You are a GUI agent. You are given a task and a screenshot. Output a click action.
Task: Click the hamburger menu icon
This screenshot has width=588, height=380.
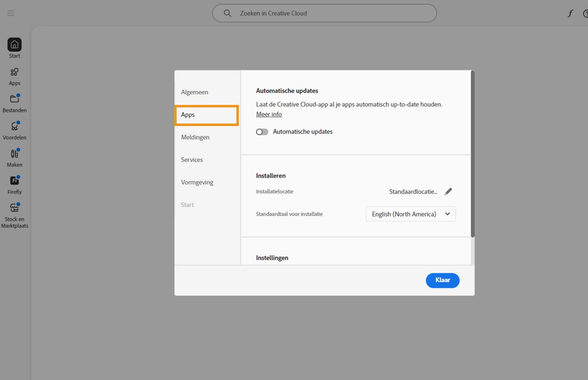pos(11,13)
